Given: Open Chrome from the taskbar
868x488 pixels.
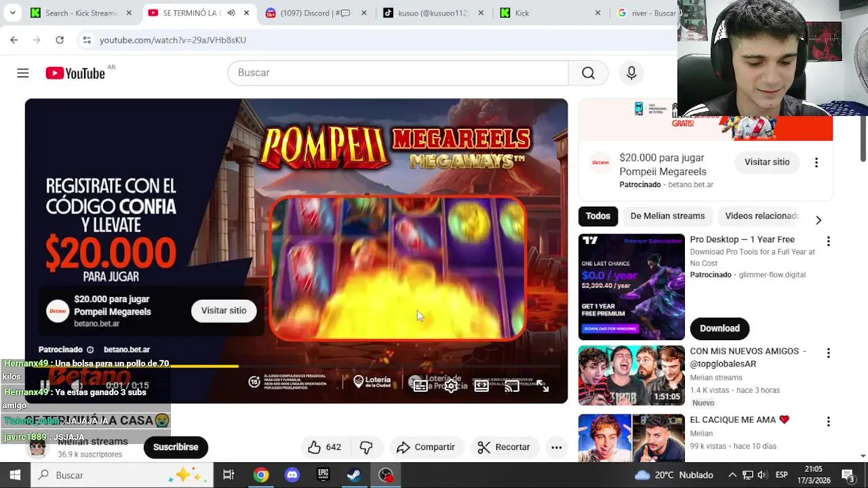Looking at the screenshot, I should click(261, 475).
